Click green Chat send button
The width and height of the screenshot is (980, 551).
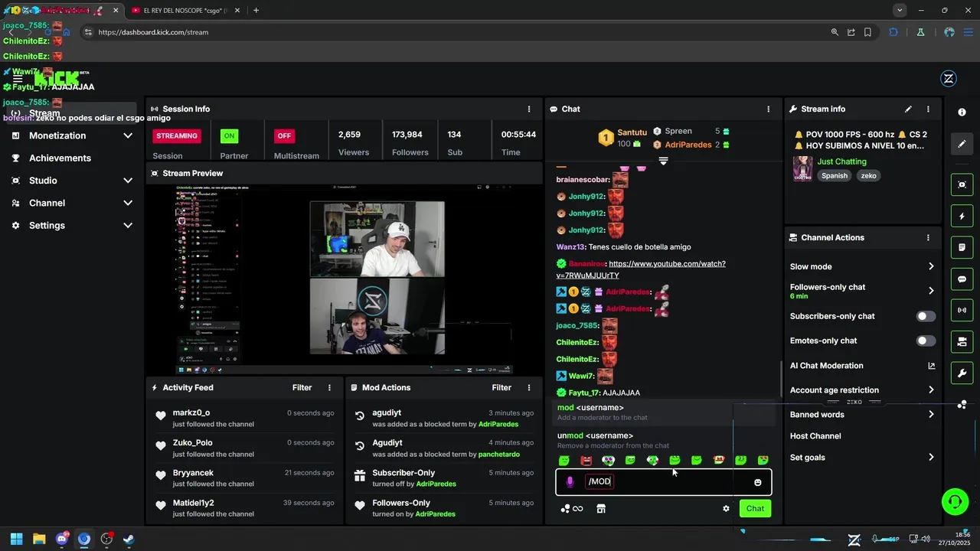[x=755, y=508]
